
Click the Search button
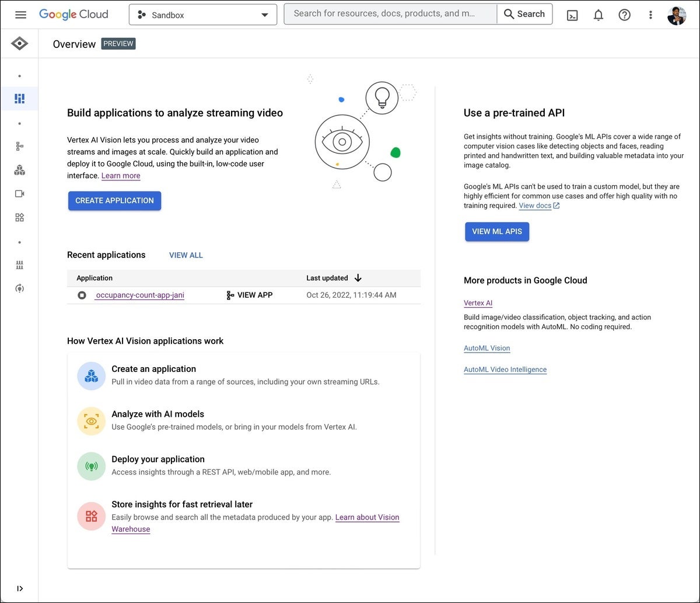(x=524, y=14)
